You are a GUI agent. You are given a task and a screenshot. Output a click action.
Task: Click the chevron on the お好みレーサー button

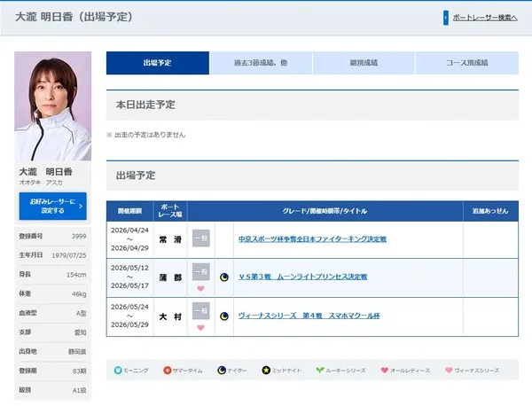tap(81, 206)
